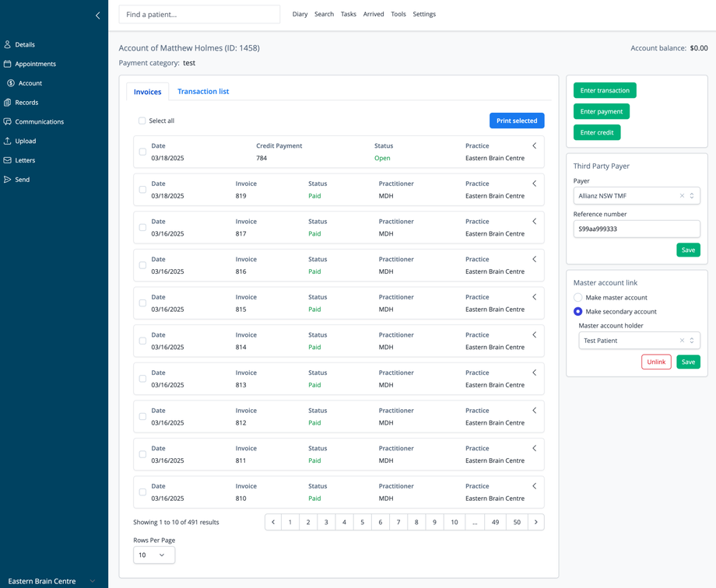Click the Find a patient search field
The width and height of the screenshot is (716, 588).
[199, 14]
